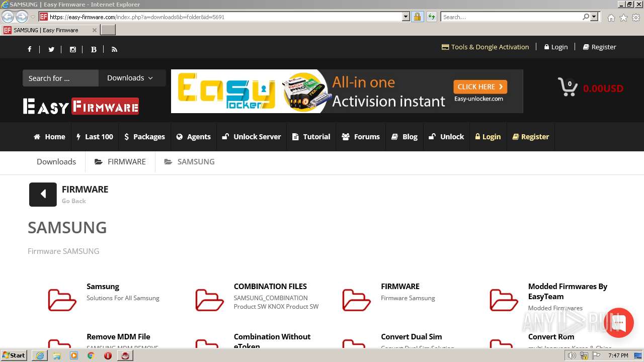Open the Unlock menu item
Screen dimensions: 644x362
[x=446, y=137]
